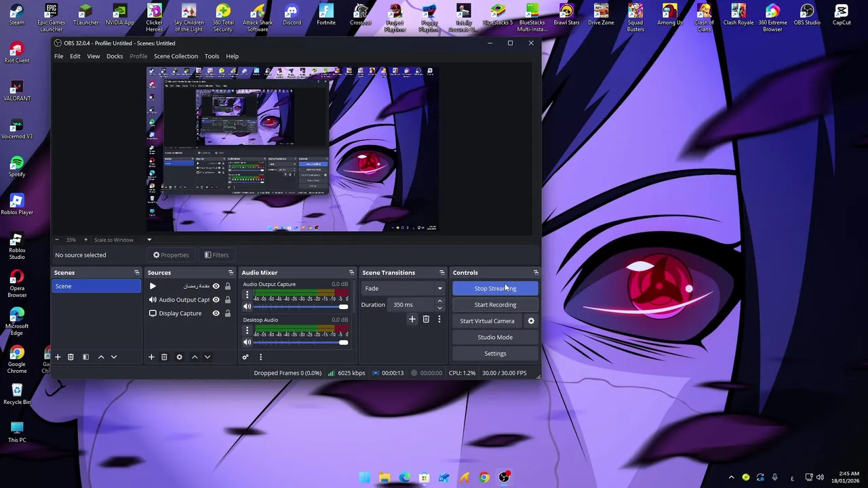Move scene up arrow in Scenes dock
The height and width of the screenshot is (488, 868).
tap(101, 357)
